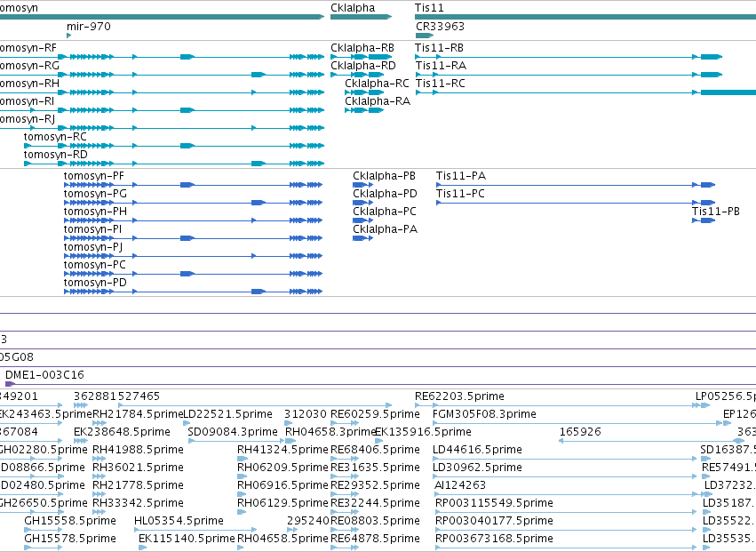Screen dimensions: 756x552
Task: Pick the tomosyn-PH protein label
Action: [95, 212]
